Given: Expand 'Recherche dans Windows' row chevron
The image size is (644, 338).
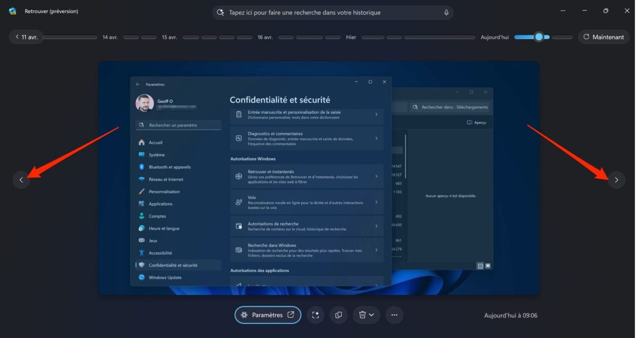Looking at the screenshot, I should [x=376, y=250].
